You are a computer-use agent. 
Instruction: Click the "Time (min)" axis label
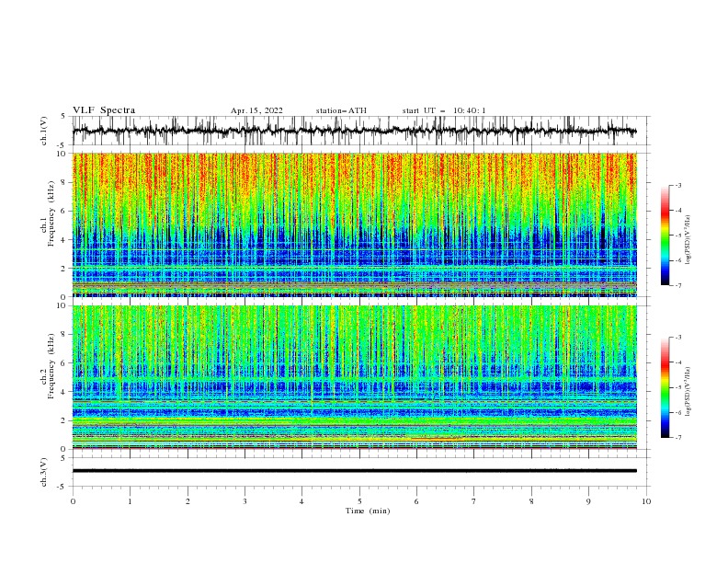pyautogui.click(x=368, y=511)
